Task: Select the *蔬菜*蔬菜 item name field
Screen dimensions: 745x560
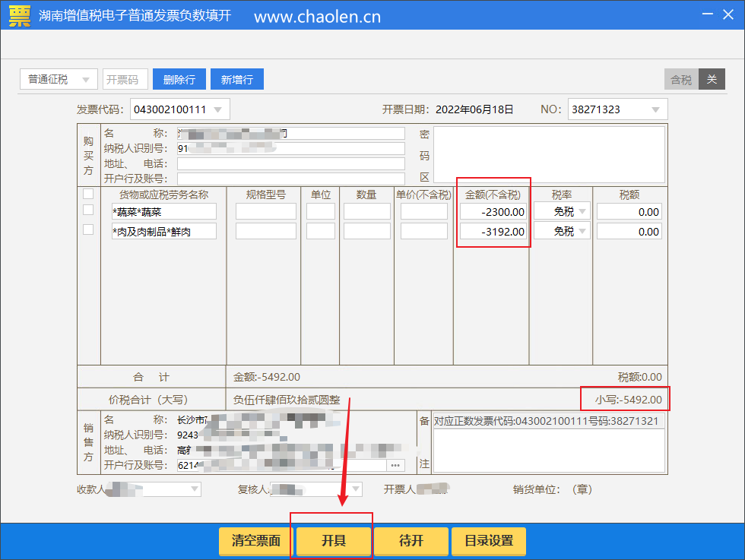Action: [x=164, y=212]
